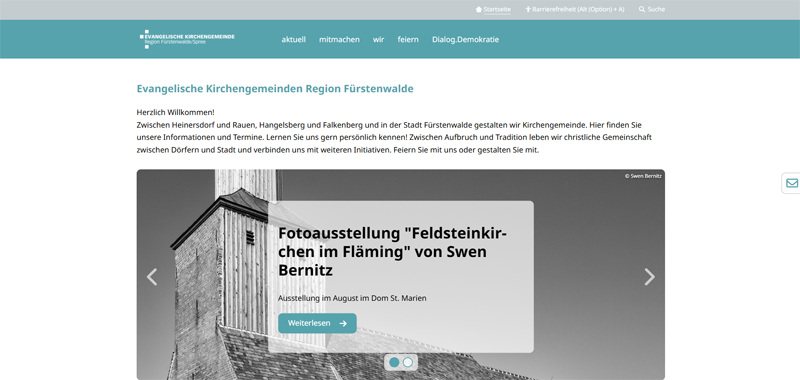Click the Startseite link in top bar
This screenshot has width=800, height=380.
pos(497,9)
